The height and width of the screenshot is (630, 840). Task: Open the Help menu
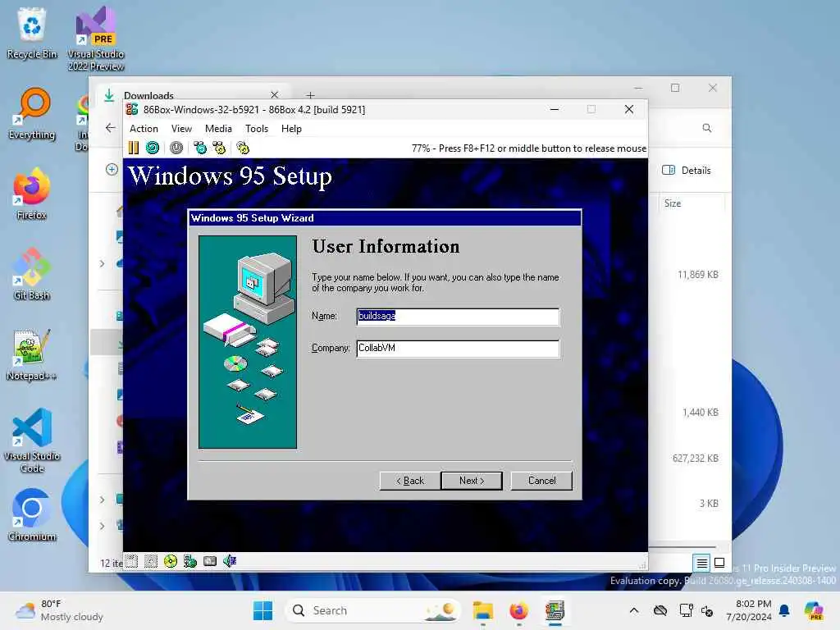point(291,129)
